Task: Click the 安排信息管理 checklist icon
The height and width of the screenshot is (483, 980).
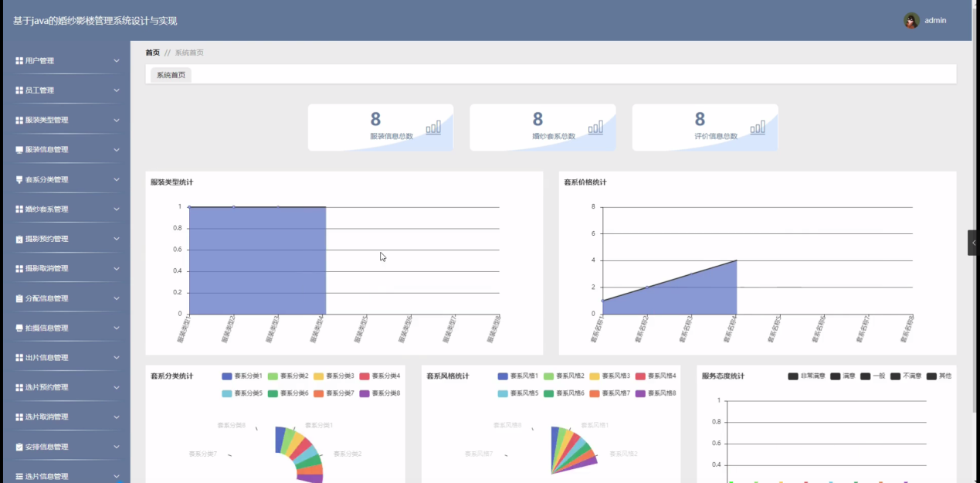Action: (x=19, y=447)
